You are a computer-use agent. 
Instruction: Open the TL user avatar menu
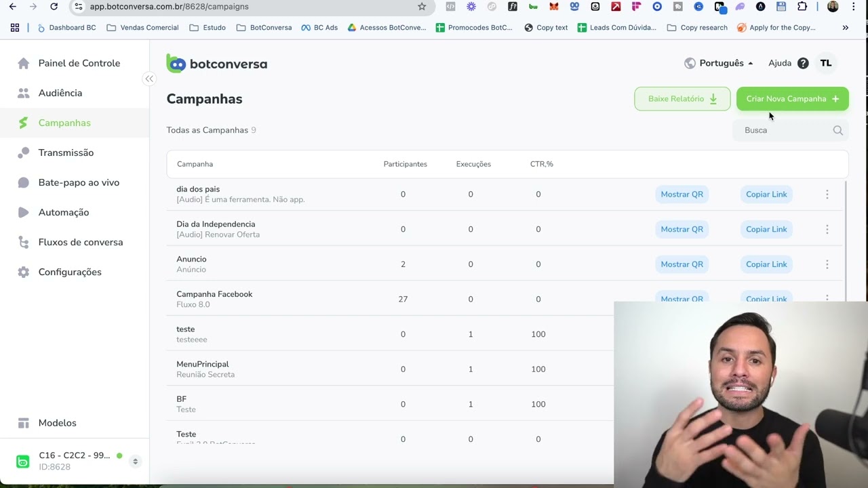[826, 63]
